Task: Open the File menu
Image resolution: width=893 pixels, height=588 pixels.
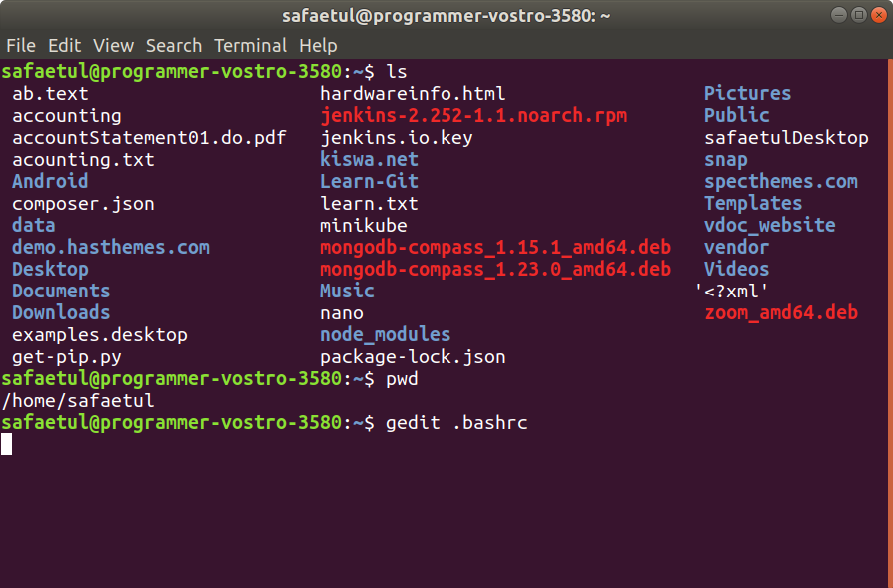Action: [x=21, y=45]
